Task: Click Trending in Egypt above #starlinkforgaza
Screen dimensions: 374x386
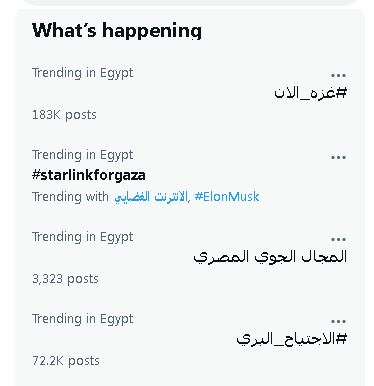Action: (x=82, y=155)
